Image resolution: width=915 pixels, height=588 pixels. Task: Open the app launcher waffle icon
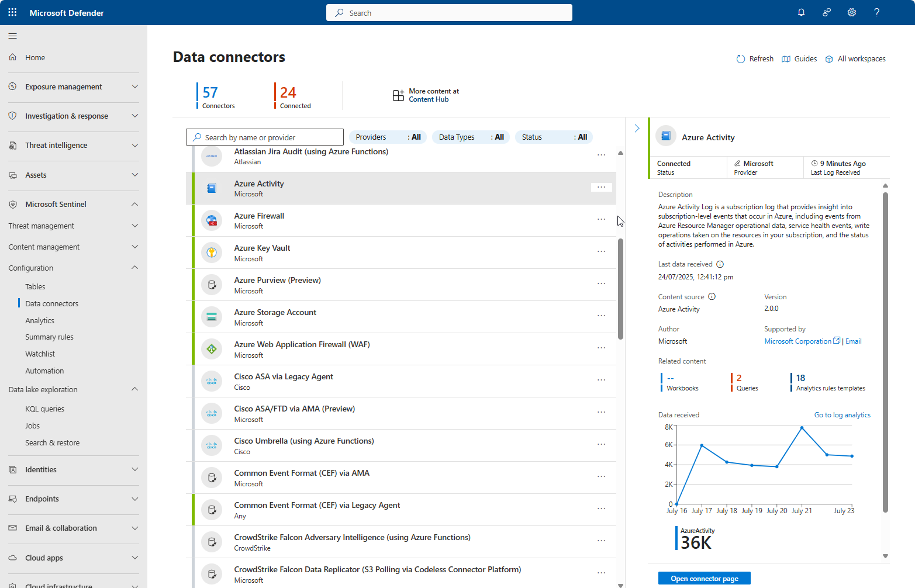(x=12, y=12)
